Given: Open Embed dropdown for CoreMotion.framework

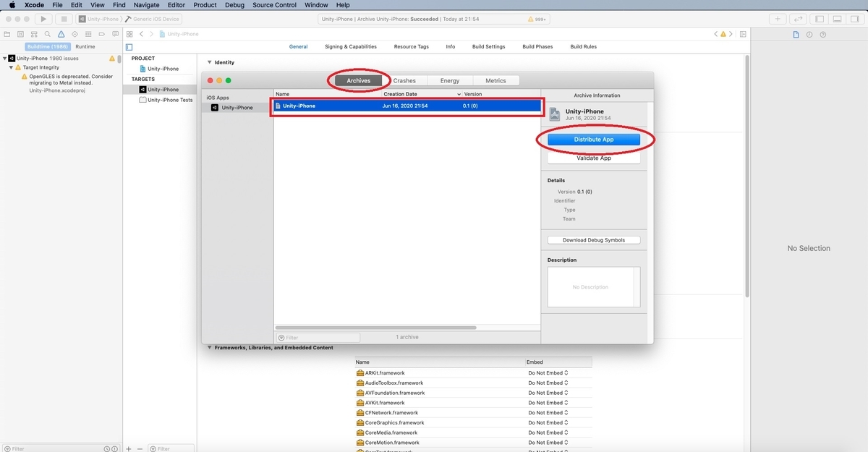Looking at the screenshot, I should click(x=548, y=443).
